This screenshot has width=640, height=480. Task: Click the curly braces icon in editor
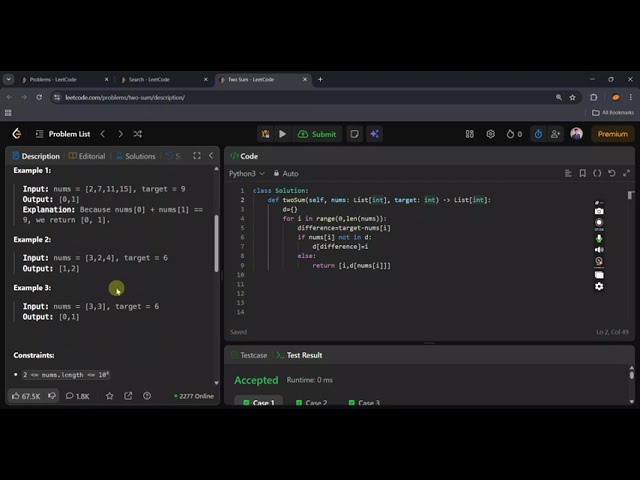pos(597,173)
